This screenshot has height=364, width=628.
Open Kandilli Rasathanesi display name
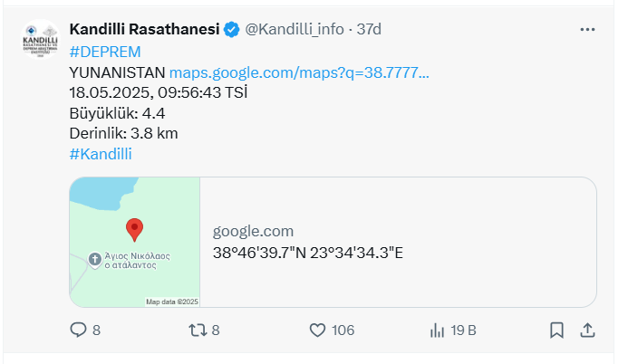coord(145,29)
